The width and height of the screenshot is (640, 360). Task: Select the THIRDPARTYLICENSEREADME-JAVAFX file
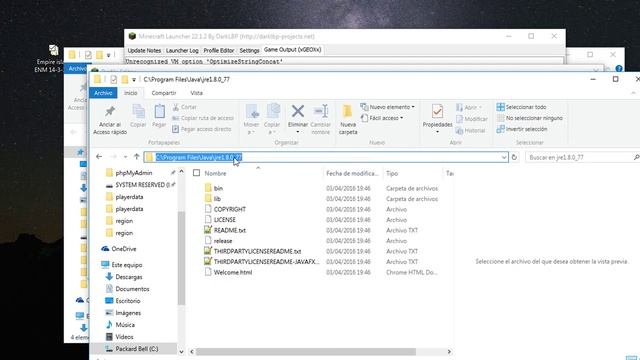tap(266, 262)
